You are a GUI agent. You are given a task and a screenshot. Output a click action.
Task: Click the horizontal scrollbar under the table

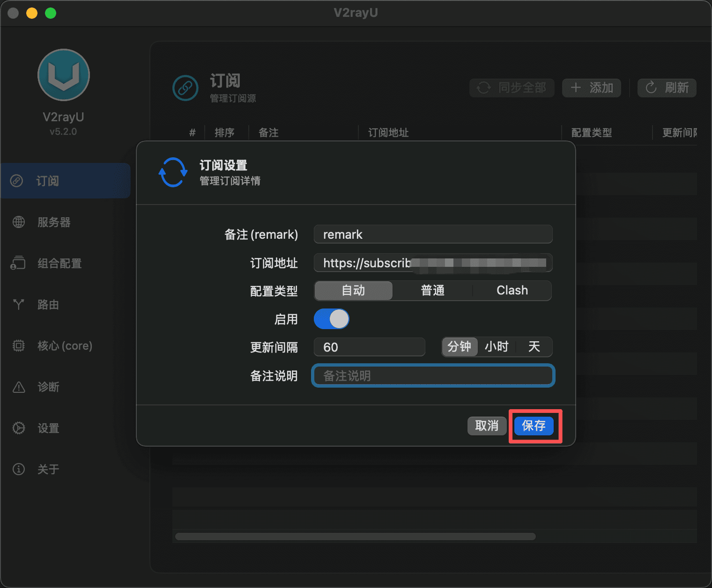pos(355,537)
